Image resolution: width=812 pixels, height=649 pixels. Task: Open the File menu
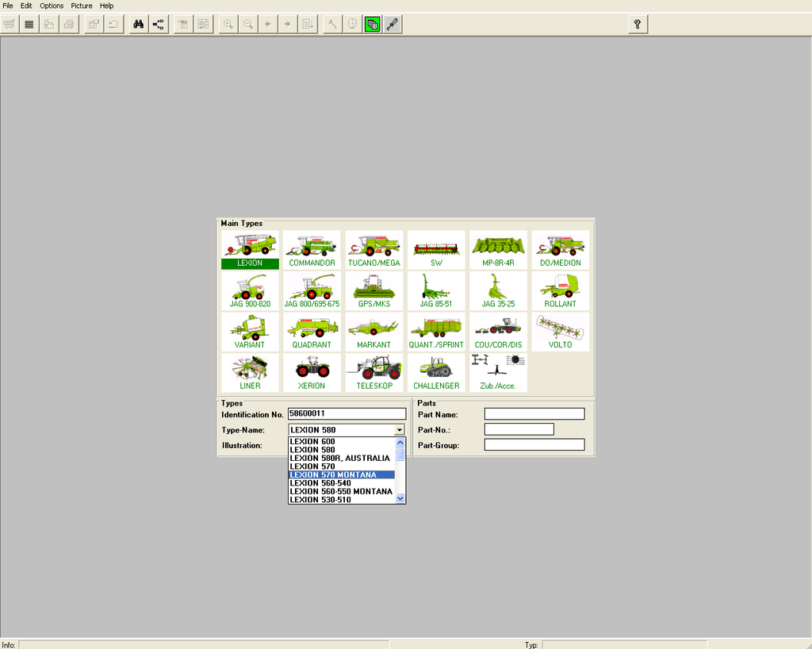8,6
